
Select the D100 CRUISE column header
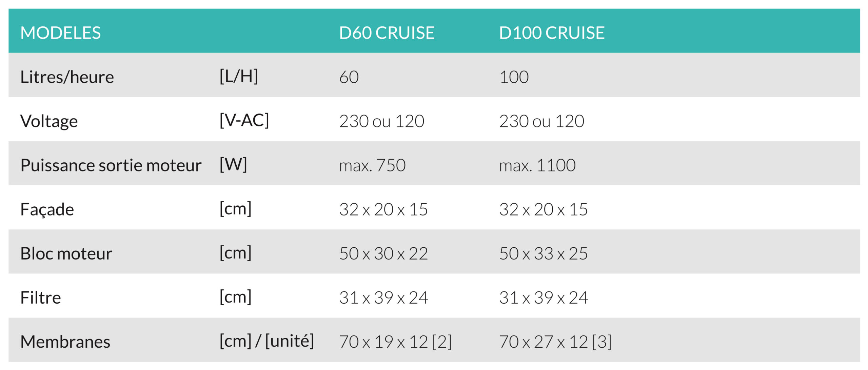pos(552,33)
